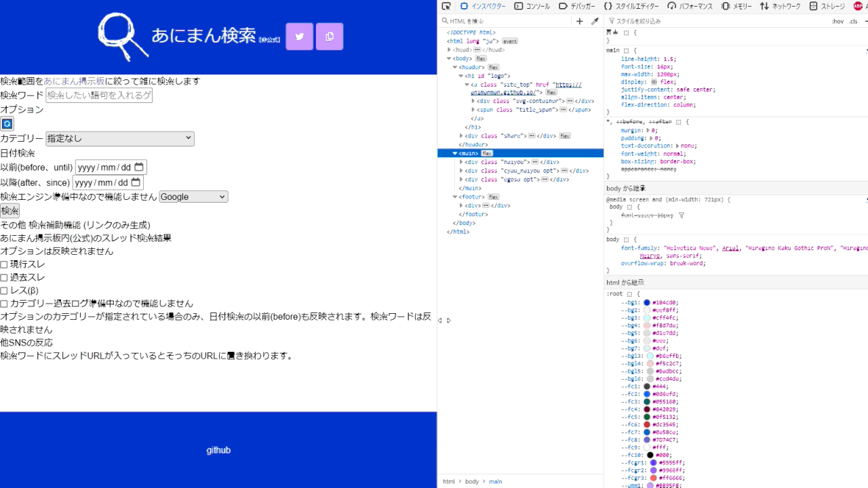Toggle the .cls class panel

(853, 21)
